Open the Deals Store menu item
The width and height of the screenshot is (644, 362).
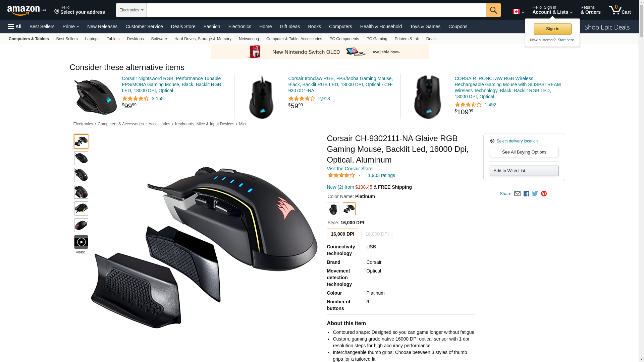click(x=183, y=26)
